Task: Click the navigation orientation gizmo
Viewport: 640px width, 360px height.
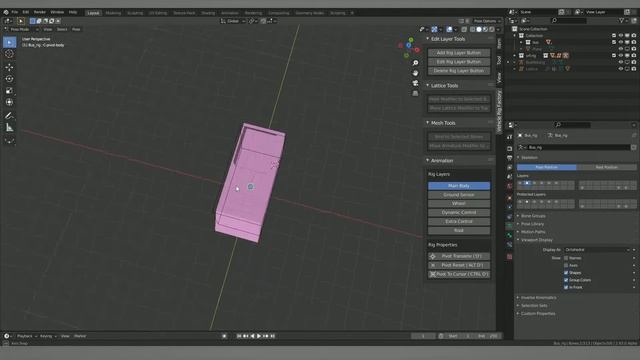Action: [x=409, y=47]
